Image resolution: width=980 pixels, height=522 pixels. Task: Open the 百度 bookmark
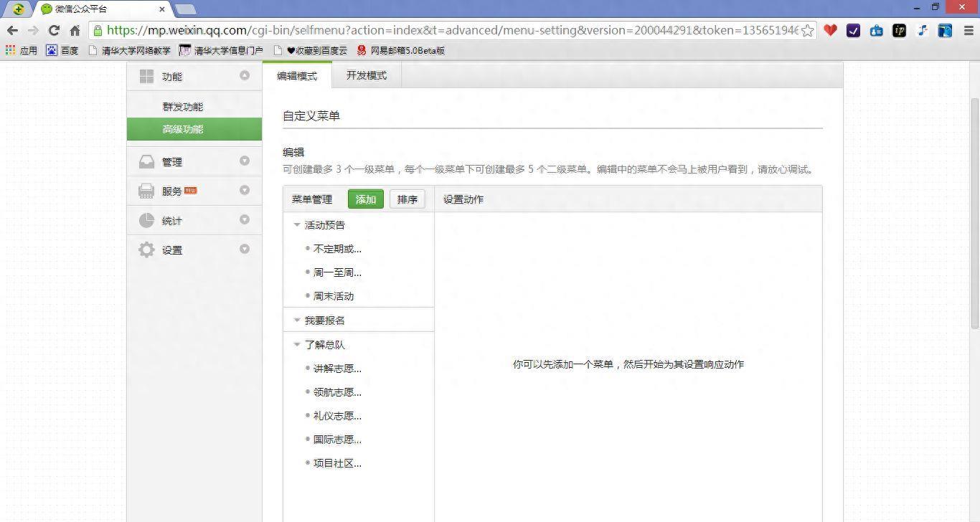pos(62,50)
